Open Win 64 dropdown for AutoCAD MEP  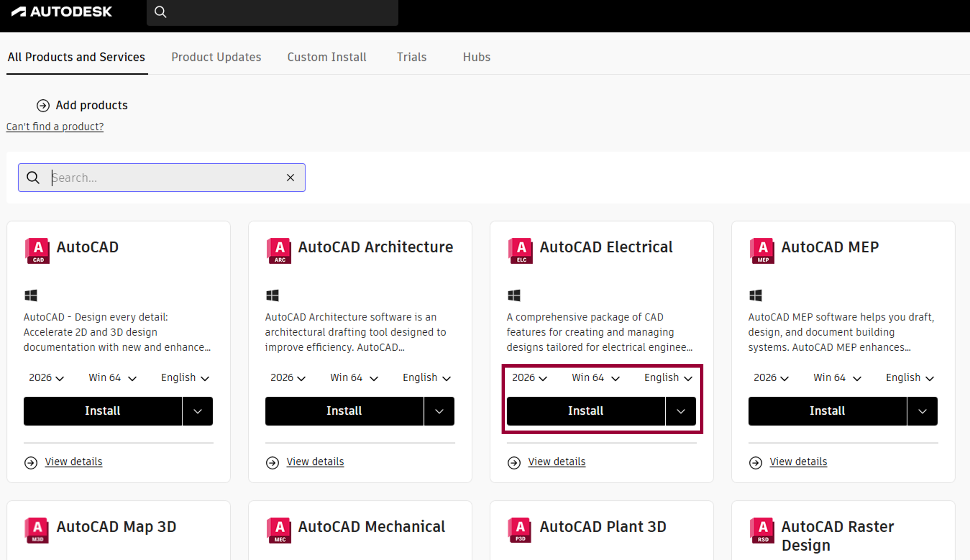(x=837, y=378)
